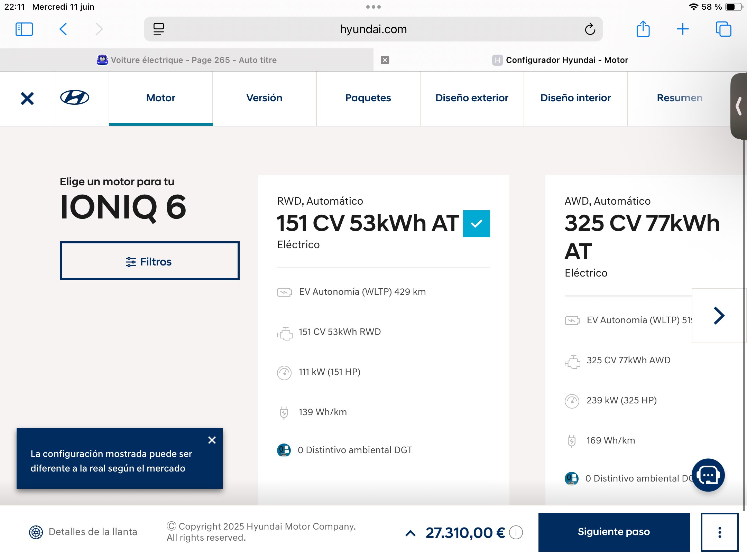The width and height of the screenshot is (747, 560).
Task: Open the page reader options icon
Action: click(x=159, y=29)
